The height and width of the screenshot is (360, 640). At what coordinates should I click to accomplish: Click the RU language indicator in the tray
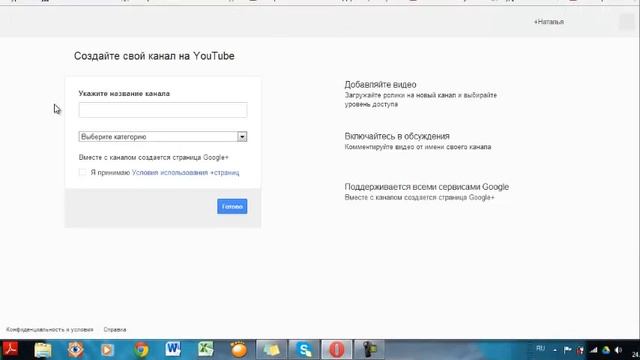click(x=540, y=349)
